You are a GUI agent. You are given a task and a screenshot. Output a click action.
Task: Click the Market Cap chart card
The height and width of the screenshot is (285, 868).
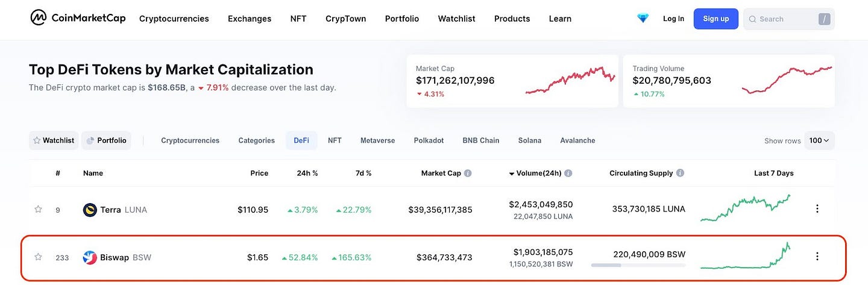[512, 81]
